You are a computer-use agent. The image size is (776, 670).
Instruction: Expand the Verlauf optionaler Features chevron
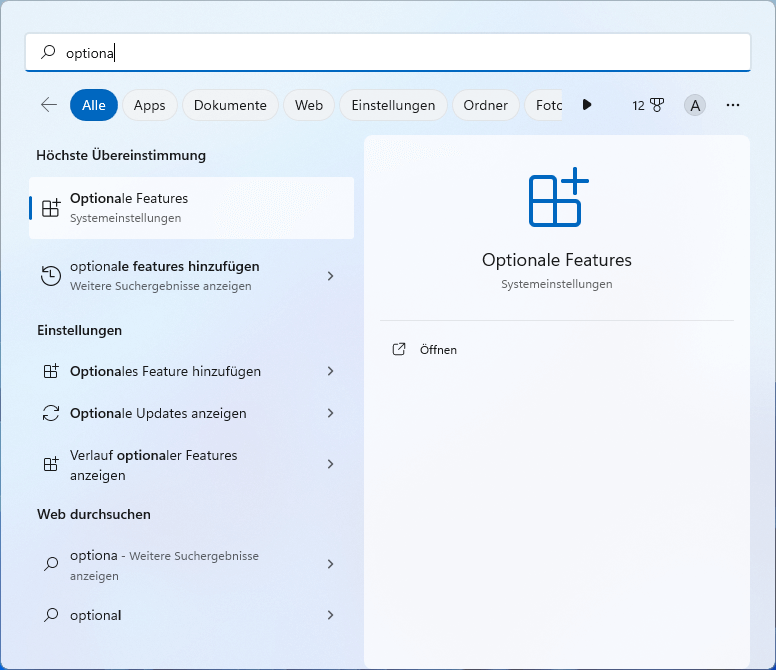pyautogui.click(x=331, y=465)
